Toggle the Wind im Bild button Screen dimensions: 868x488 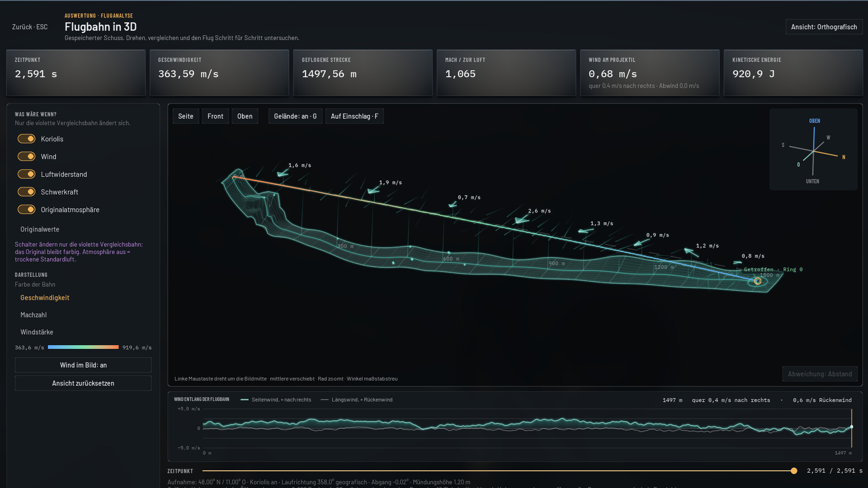coord(83,365)
